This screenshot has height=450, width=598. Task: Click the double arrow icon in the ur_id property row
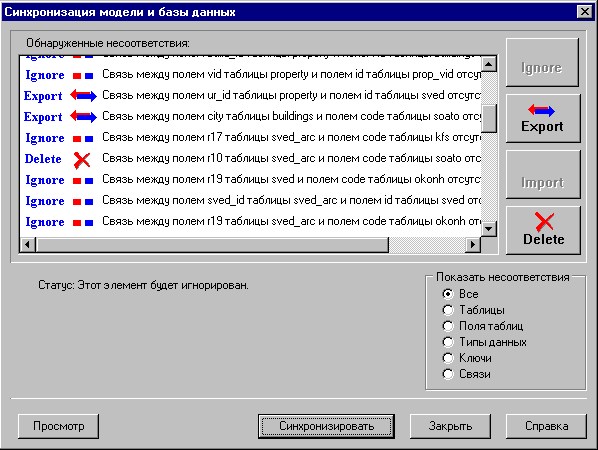click(84, 95)
